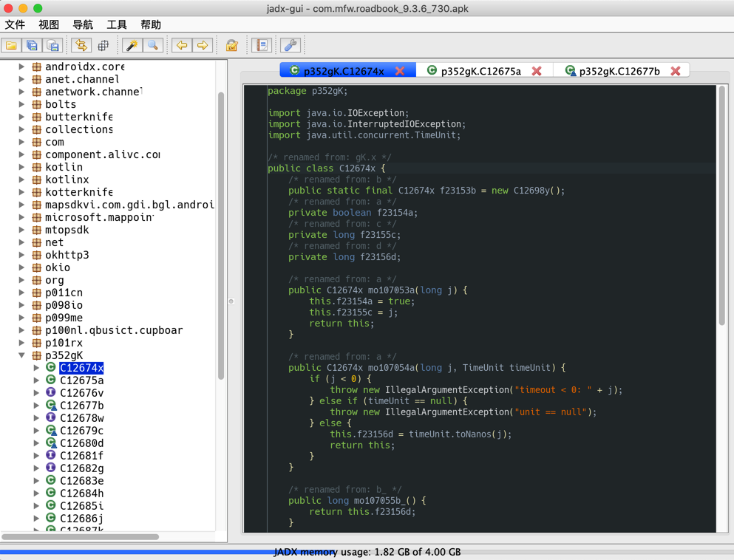734x560 pixels.
Task: Select butterknife package in tree
Action: coord(78,117)
